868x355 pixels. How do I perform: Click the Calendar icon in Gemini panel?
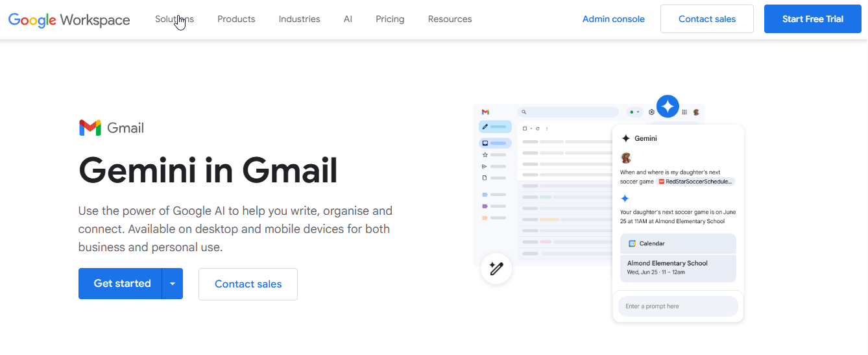pyautogui.click(x=632, y=243)
